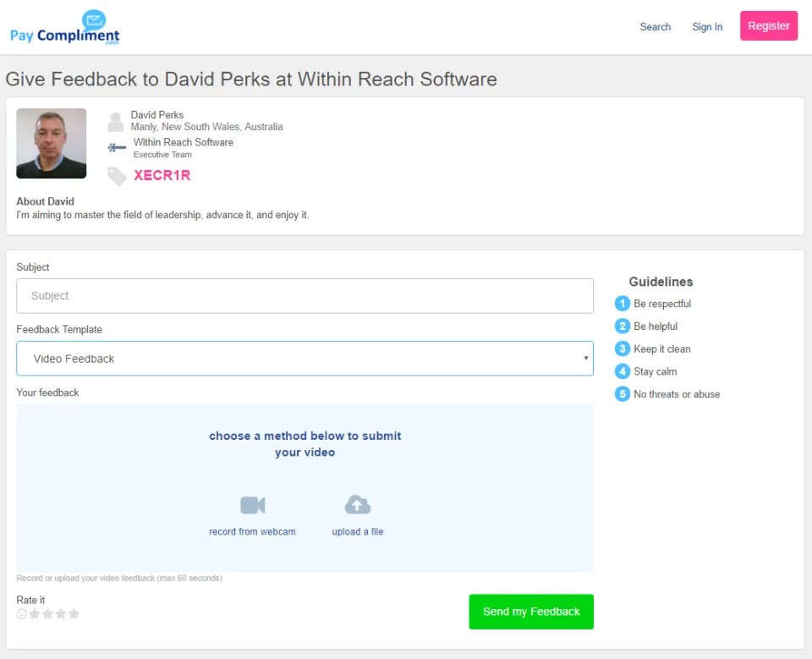
Task: Rate with the third star
Action: point(61,614)
